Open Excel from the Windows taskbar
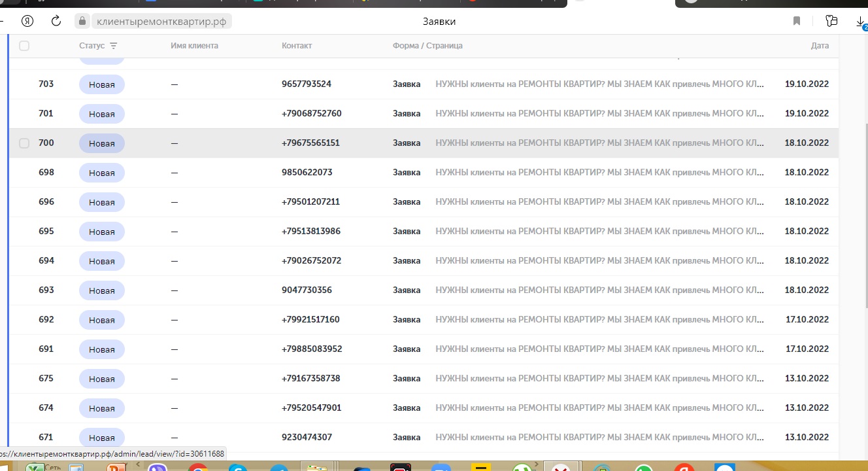Screen dimensions: 868x471 click(33, 467)
